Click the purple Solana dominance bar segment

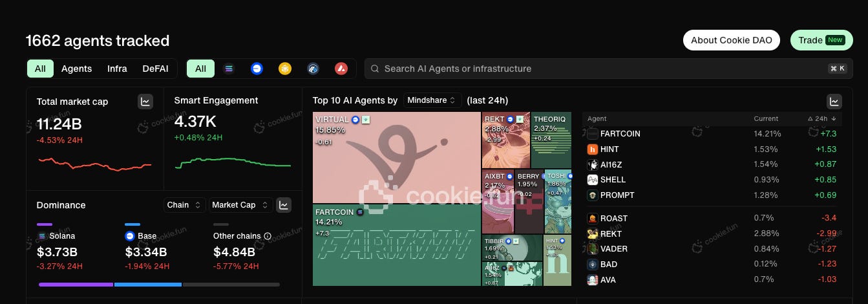point(76,284)
